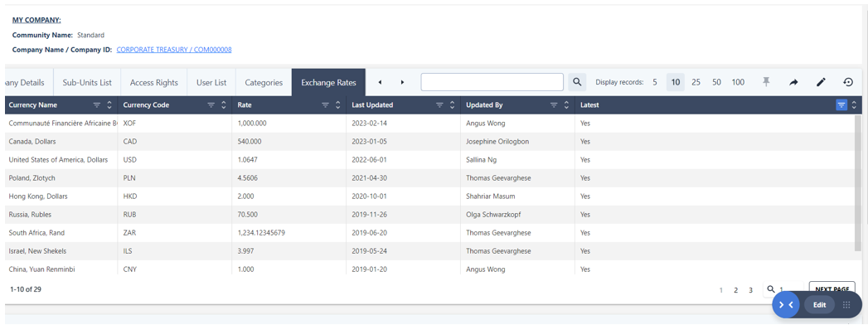This screenshot has height=325, width=868.
Task: Click the XOF currency code cell
Action: (x=174, y=124)
